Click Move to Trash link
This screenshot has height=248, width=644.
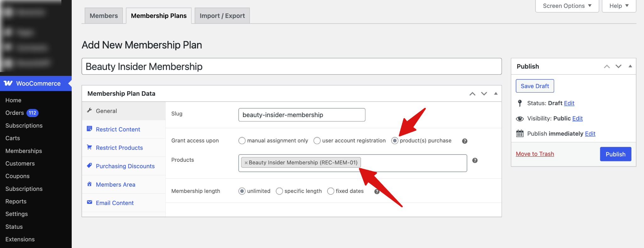535,154
